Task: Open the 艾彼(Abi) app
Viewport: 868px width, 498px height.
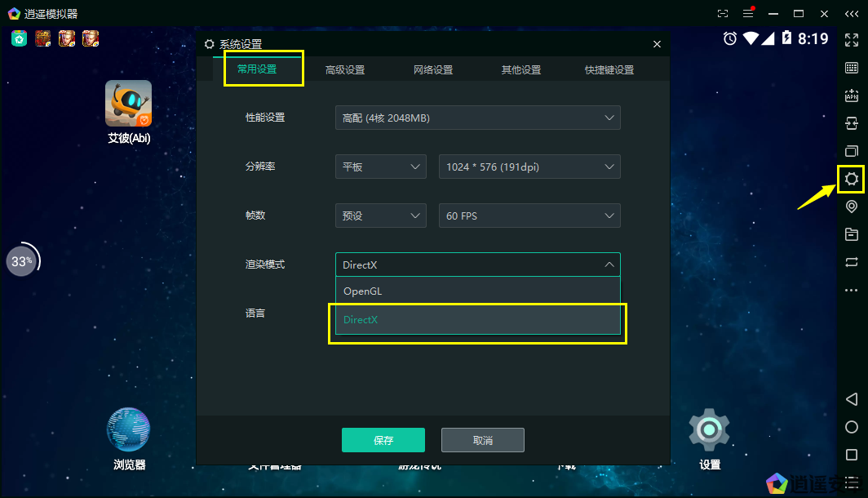Action: click(128, 102)
